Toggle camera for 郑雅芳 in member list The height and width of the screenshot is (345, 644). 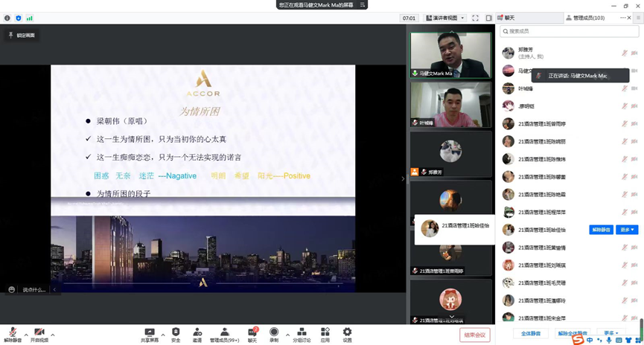pos(634,53)
